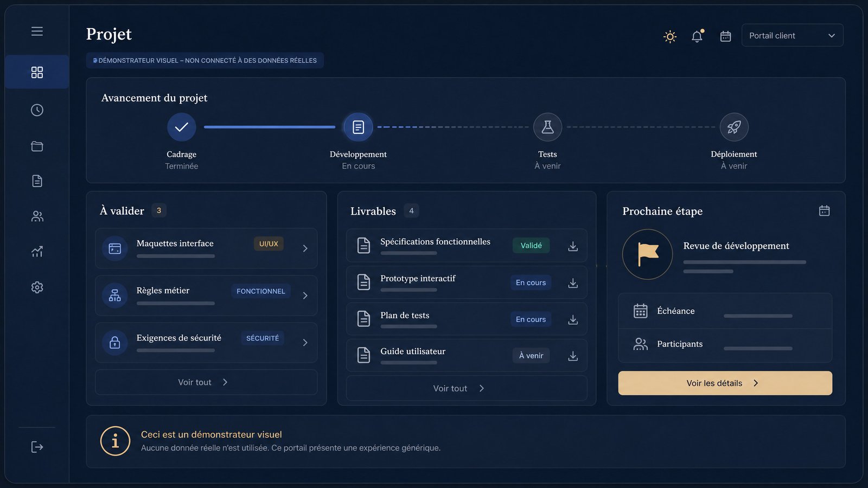Open the clock history sidebar icon
This screenshot has width=868, height=488.
pos(37,110)
